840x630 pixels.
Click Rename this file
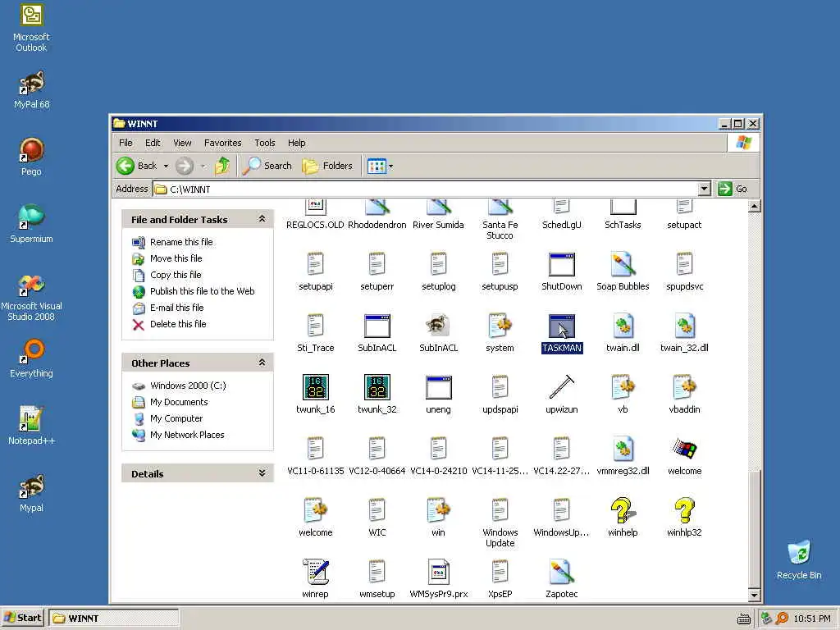(x=181, y=242)
